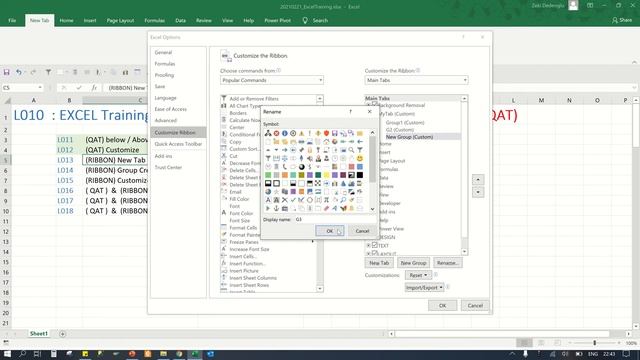
Task: Click the Rename... button in Excel Options
Action: [447, 263]
